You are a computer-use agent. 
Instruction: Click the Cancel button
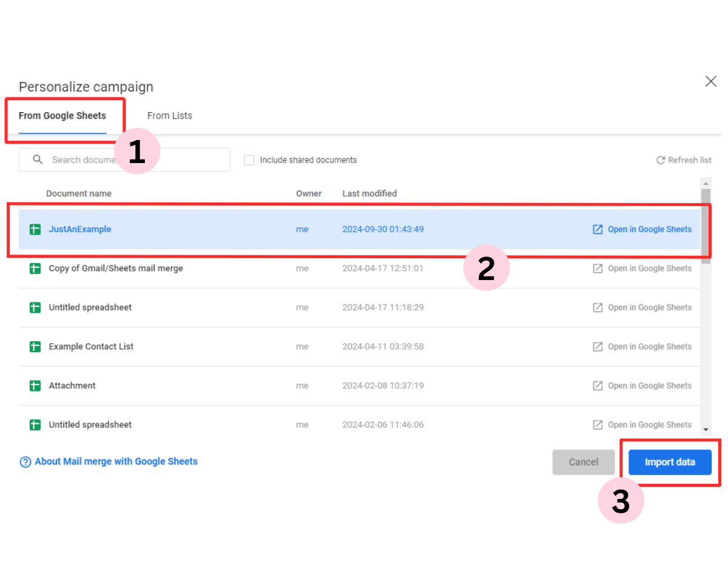coord(584,462)
